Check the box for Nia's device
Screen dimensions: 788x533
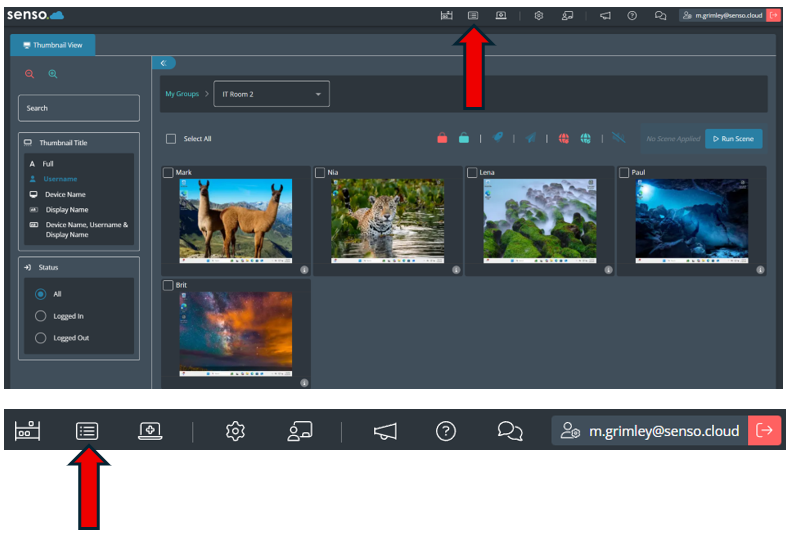(320, 173)
